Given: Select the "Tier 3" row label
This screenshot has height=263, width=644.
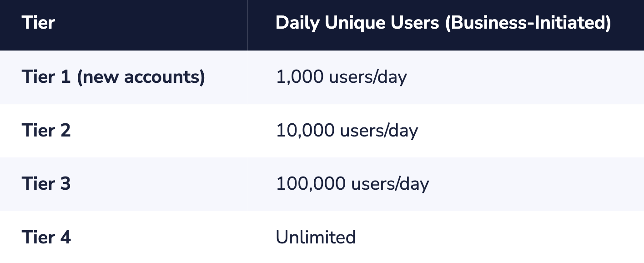Looking at the screenshot, I should pos(46,184).
